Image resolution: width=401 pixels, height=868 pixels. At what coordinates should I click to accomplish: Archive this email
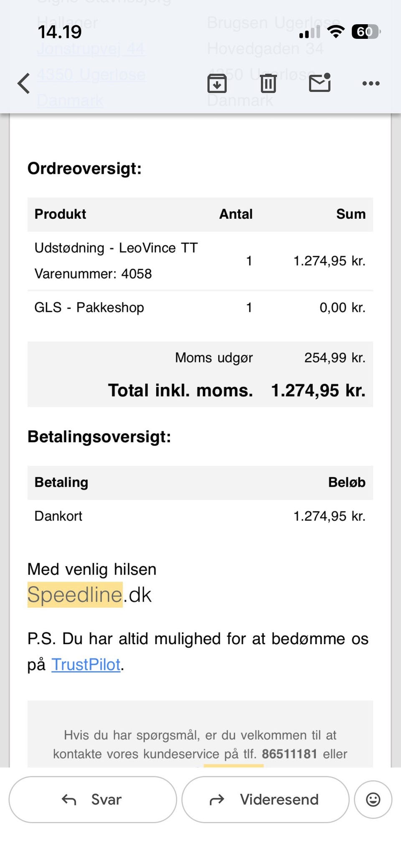tap(217, 84)
